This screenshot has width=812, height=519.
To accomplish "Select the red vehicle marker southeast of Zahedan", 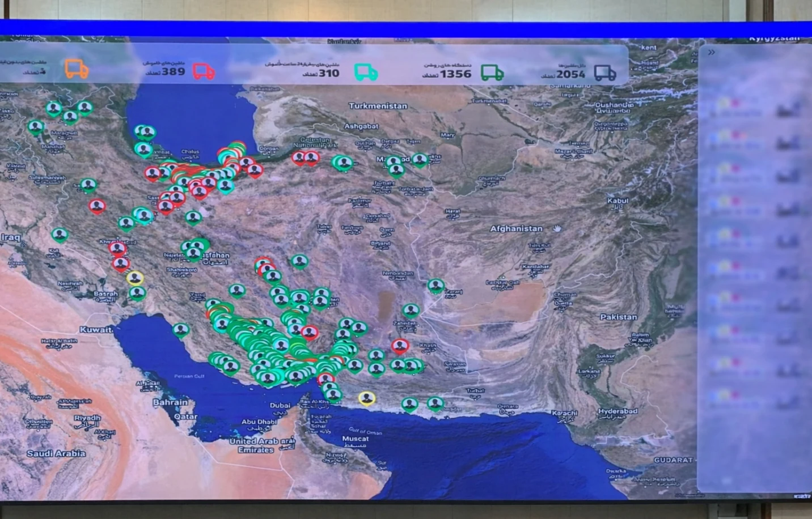I will click(400, 346).
